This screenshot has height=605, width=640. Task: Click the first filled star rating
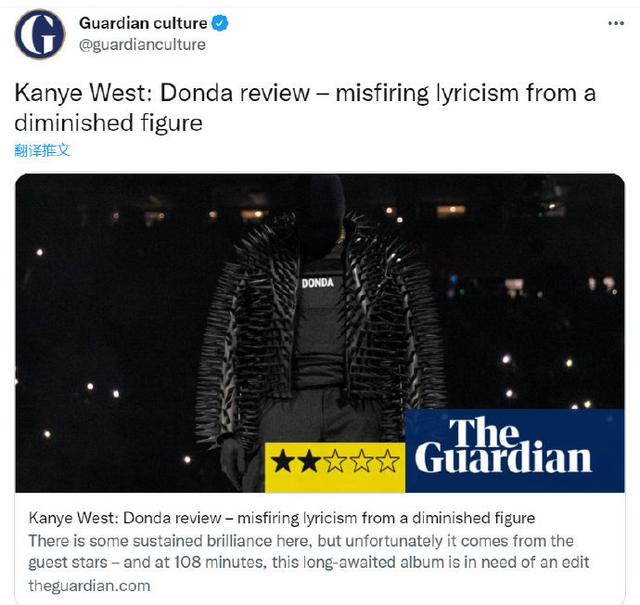[282, 461]
